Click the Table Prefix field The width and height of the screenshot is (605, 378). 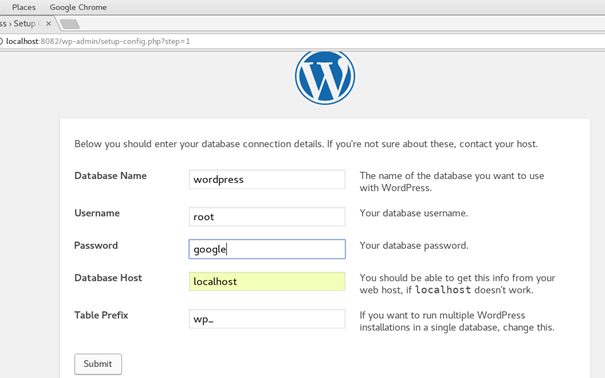point(267,319)
